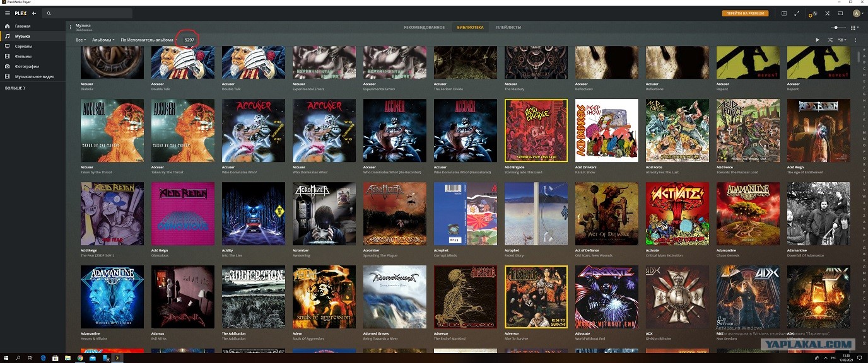Image resolution: width=868 pixels, height=363 pixels.
Task: Open the grid view mode dropdown
Action: [855, 27]
